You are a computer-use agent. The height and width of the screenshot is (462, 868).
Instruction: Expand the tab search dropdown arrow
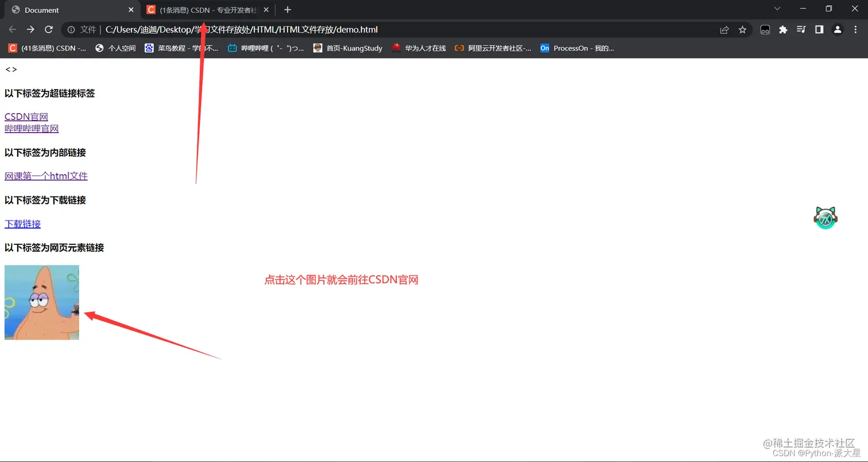click(x=777, y=9)
